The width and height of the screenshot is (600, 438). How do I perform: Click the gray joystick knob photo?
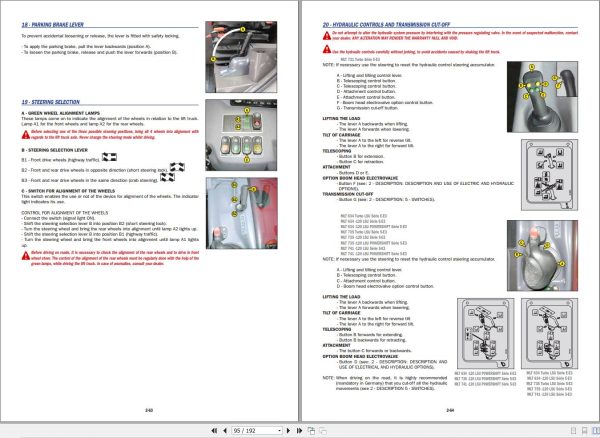tap(542, 256)
